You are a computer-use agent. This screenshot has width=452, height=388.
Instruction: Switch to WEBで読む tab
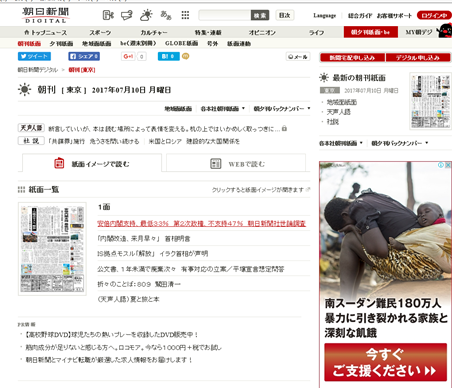click(236, 163)
